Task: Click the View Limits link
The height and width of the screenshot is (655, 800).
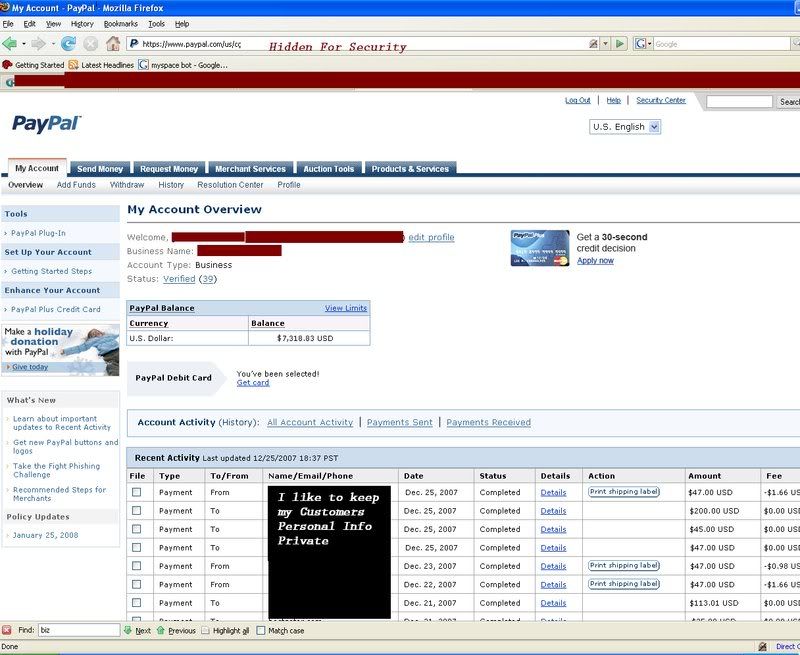Action: (346, 308)
